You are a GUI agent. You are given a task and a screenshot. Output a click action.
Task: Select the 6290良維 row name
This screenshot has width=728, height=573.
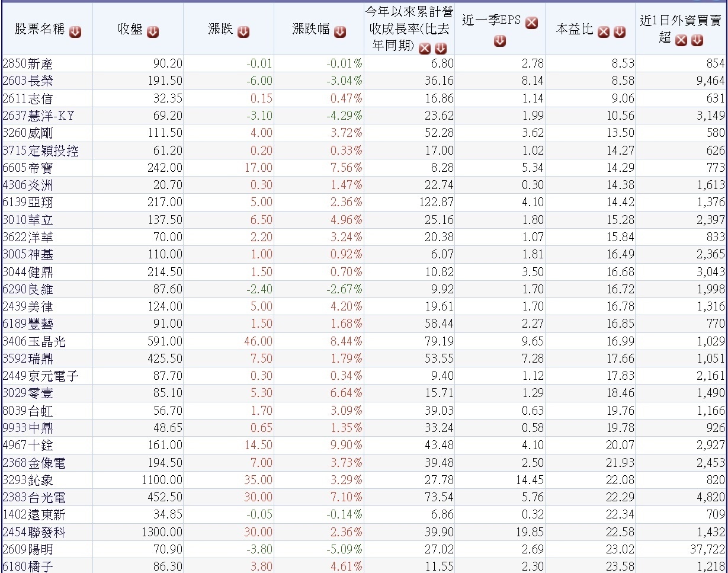pos(27,290)
